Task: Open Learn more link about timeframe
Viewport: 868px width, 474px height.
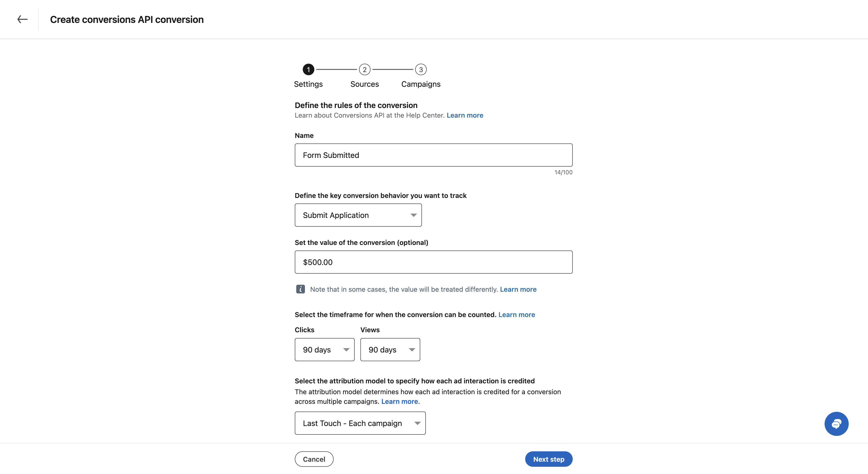Action: [516, 315]
